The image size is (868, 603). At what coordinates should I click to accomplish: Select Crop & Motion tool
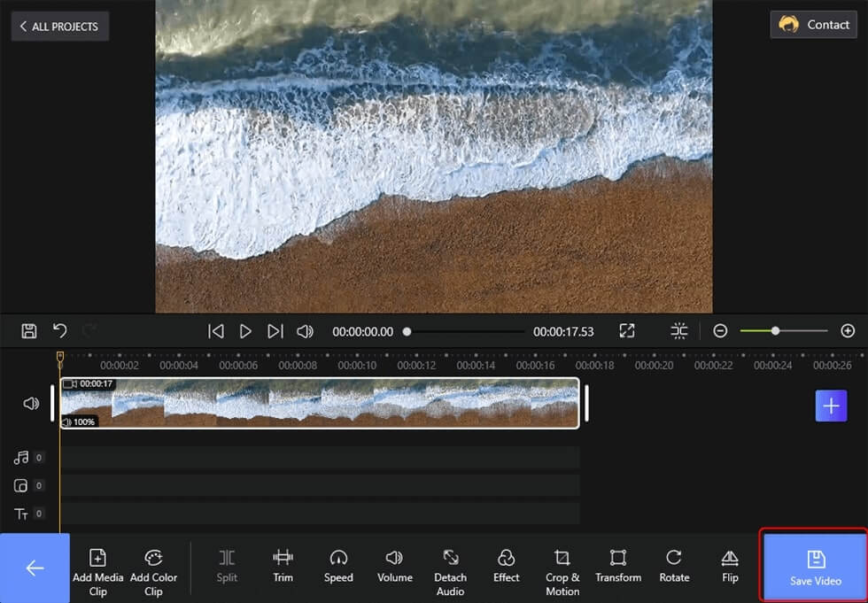562,573
